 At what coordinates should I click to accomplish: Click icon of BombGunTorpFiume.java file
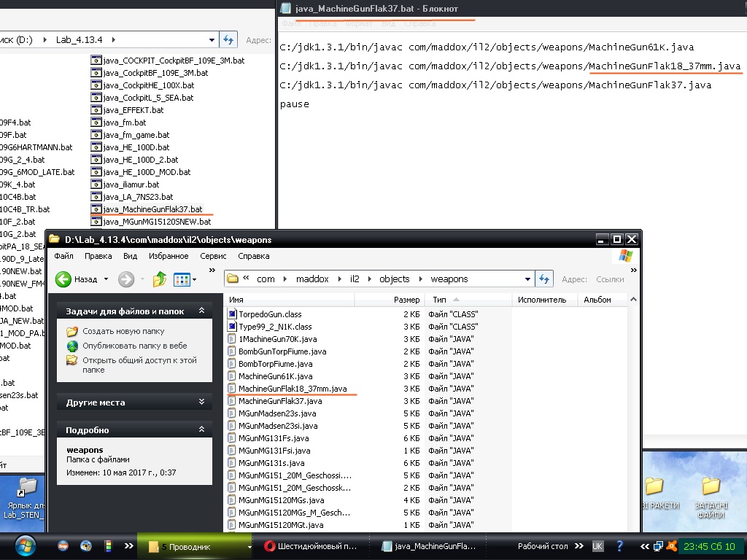232,351
